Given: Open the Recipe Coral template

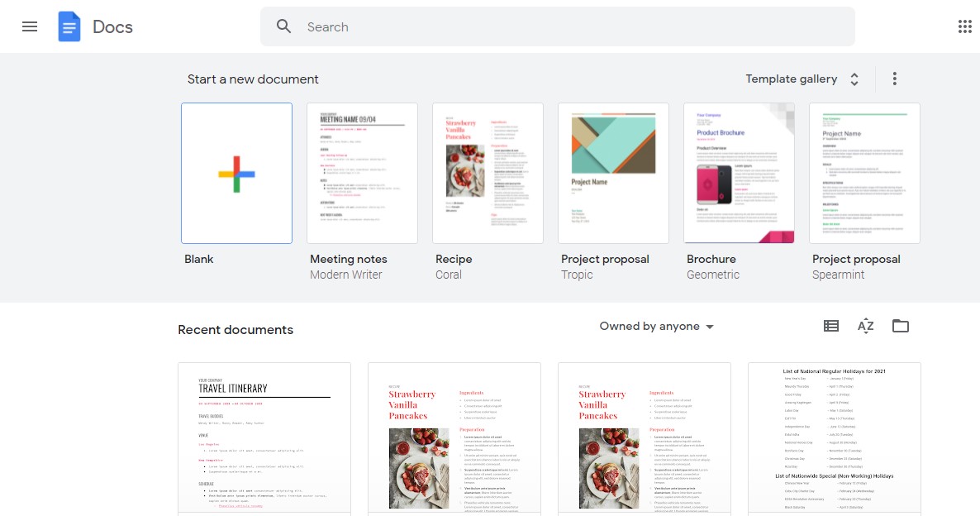Looking at the screenshot, I should click(x=488, y=173).
